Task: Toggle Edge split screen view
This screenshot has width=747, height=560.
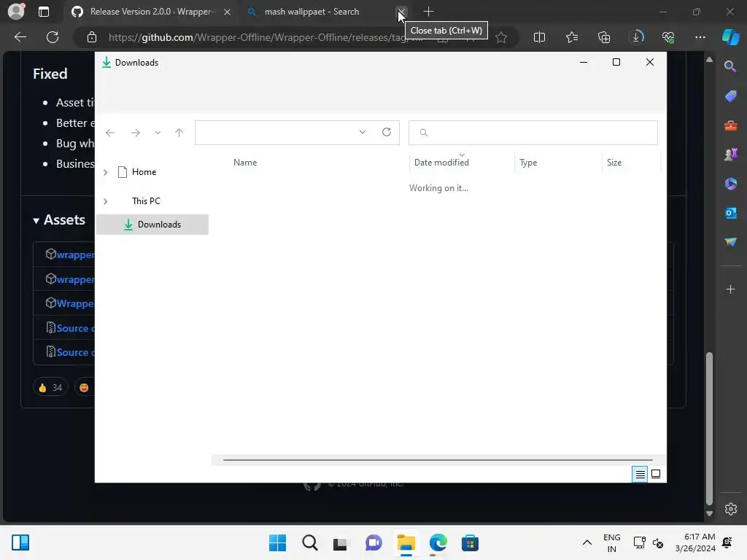Action: [x=539, y=37]
